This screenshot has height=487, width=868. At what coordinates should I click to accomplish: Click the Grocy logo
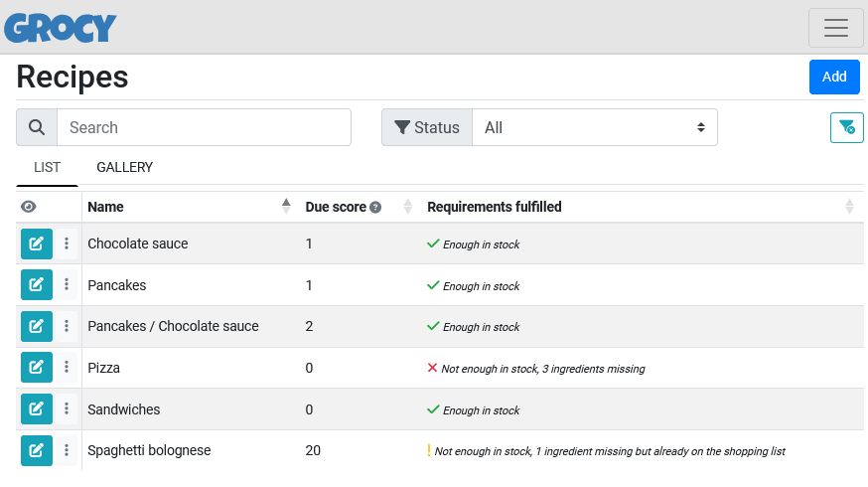pyautogui.click(x=61, y=28)
